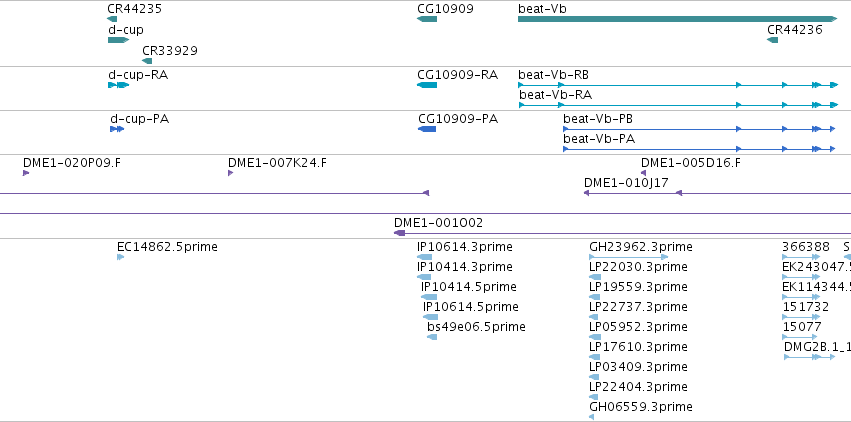This screenshot has height=422, width=851.
Task: Click the CR44236 gene arrow
Action: click(x=772, y=40)
